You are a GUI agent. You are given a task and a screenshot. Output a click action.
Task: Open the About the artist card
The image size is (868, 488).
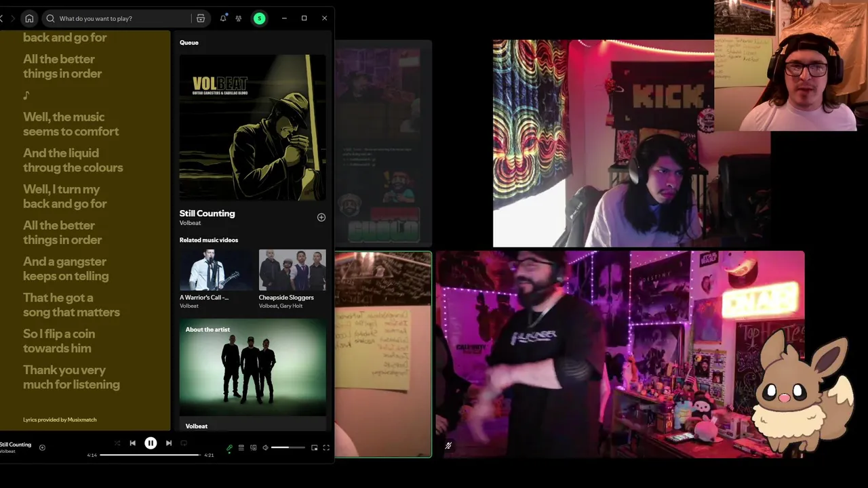(x=252, y=375)
